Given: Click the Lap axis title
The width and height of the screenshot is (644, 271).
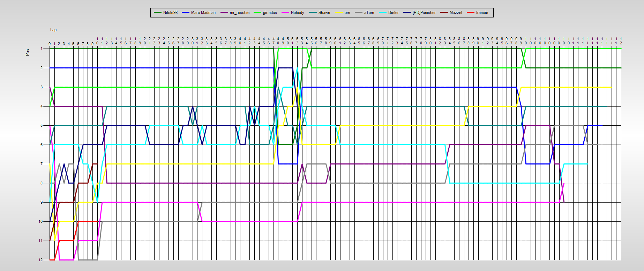Looking at the screenshot, I should pyautogui.click(x=53, y=30).
